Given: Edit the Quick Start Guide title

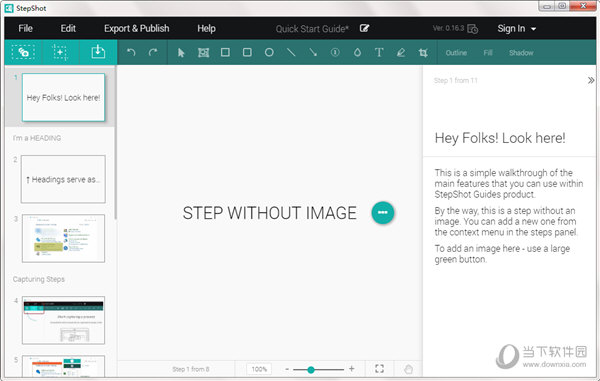Looking at the screenshot, I should (364, 28).
